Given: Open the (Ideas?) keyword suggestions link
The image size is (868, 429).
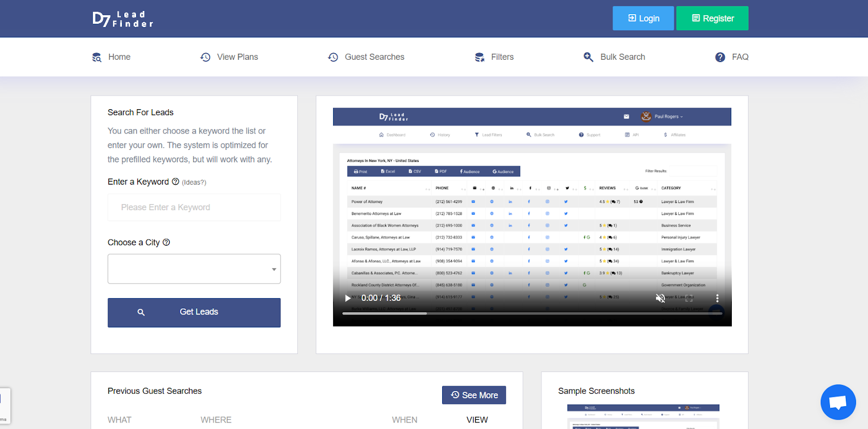Looking at the screenshot, I should [x=194, y=182].
